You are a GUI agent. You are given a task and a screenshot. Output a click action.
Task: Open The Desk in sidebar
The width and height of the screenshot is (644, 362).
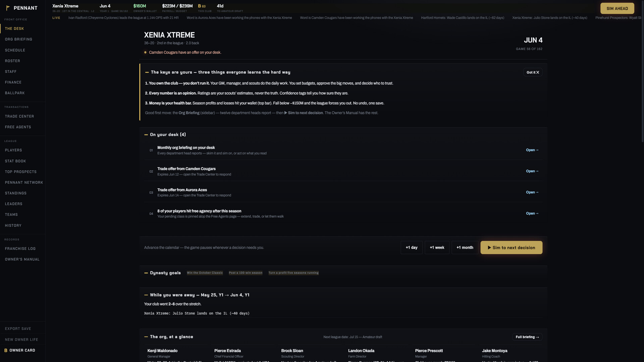(23, 28)
